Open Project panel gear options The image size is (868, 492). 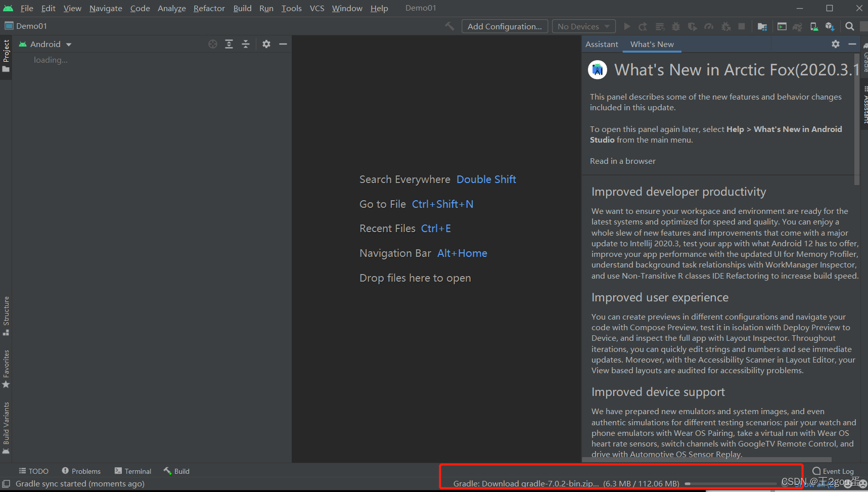click(266, 44)
